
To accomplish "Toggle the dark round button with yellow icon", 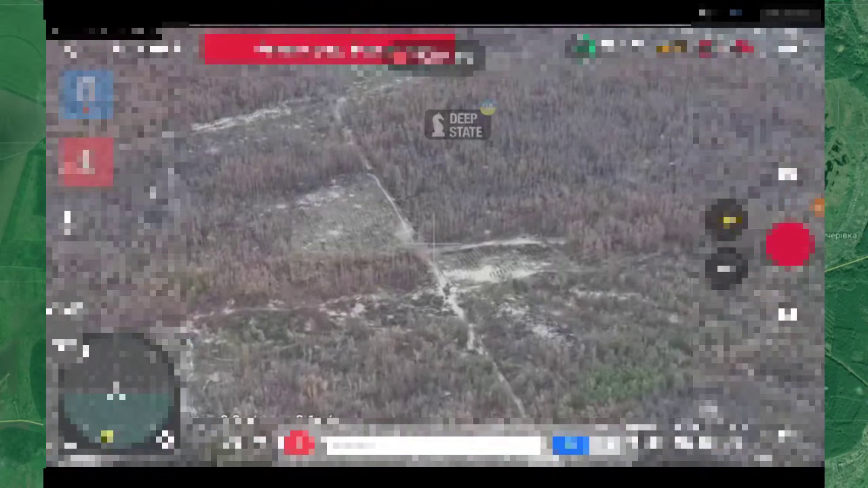I will coord(726,220).
